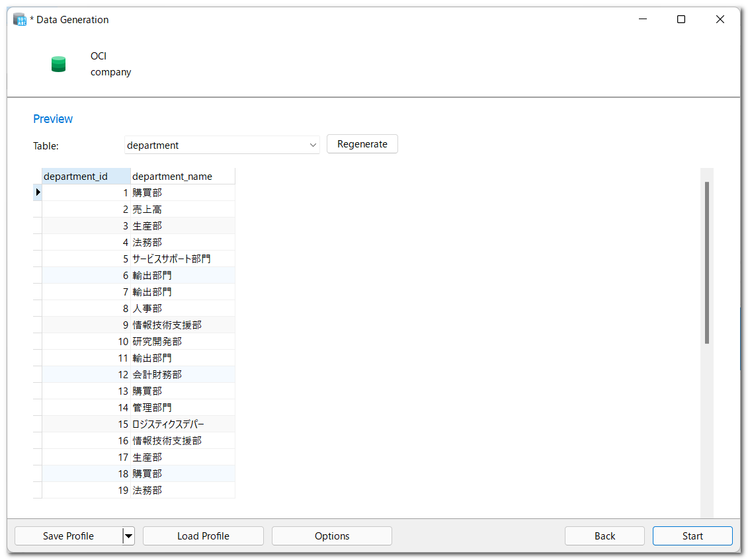Go Back to the previous step

pos(604,536)
